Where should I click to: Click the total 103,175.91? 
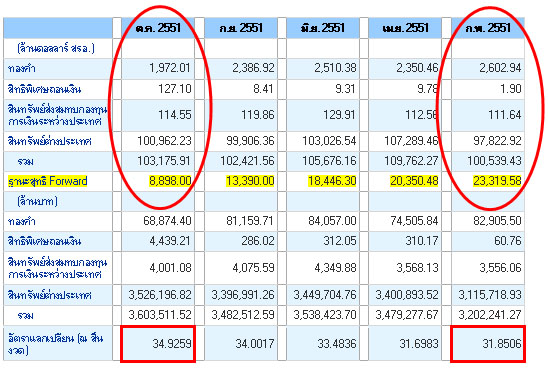tap(164, 161)
